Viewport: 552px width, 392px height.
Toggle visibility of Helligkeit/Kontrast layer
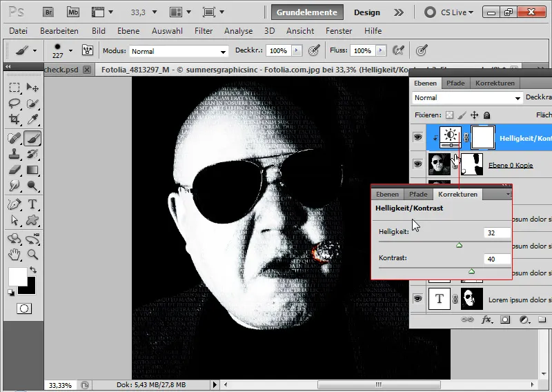pos(417,137)
